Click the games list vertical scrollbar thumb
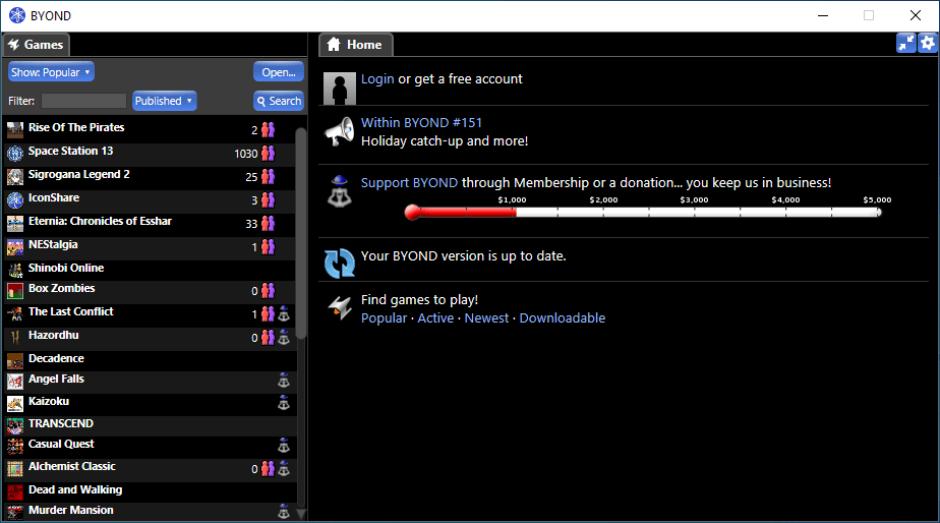Screen dimensions: 940x523 click(301, 234)
